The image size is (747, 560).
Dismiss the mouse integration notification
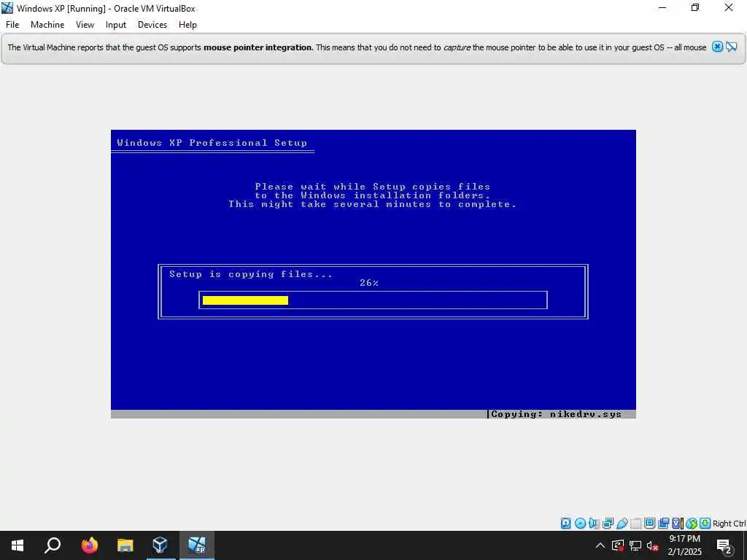(717, 47)
